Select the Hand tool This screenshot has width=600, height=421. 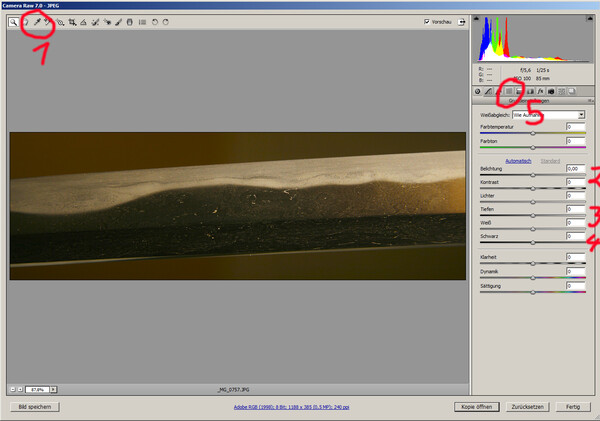[x=26, y=22]
